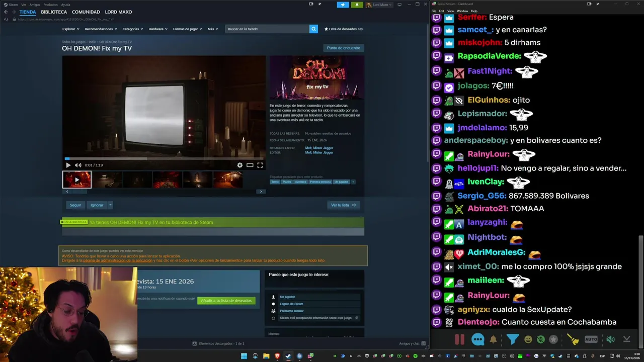
Task: Click the Punto de encuentro button
Action: pos(344,48)
